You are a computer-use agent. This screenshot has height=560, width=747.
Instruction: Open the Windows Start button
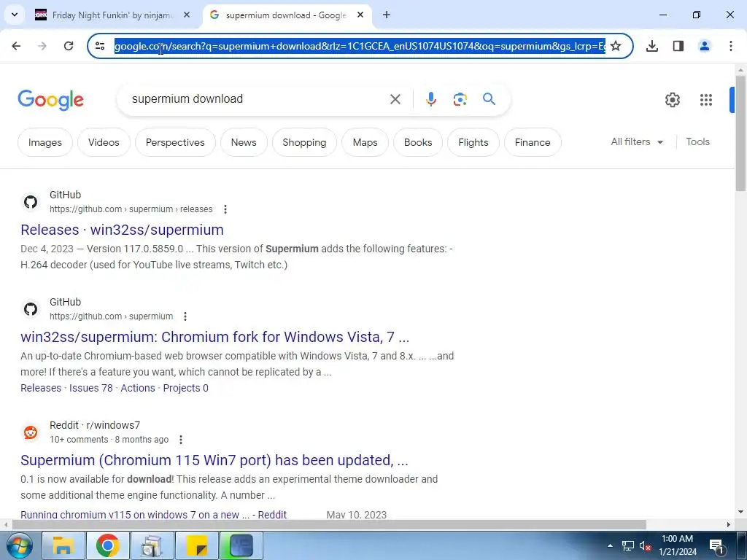click(x=18, y=545)
